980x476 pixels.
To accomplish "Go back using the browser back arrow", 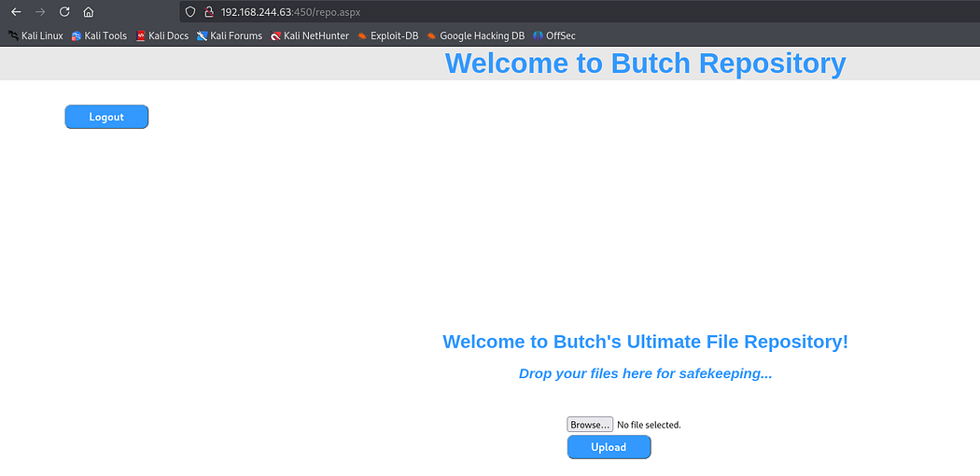I will (16, 12).
